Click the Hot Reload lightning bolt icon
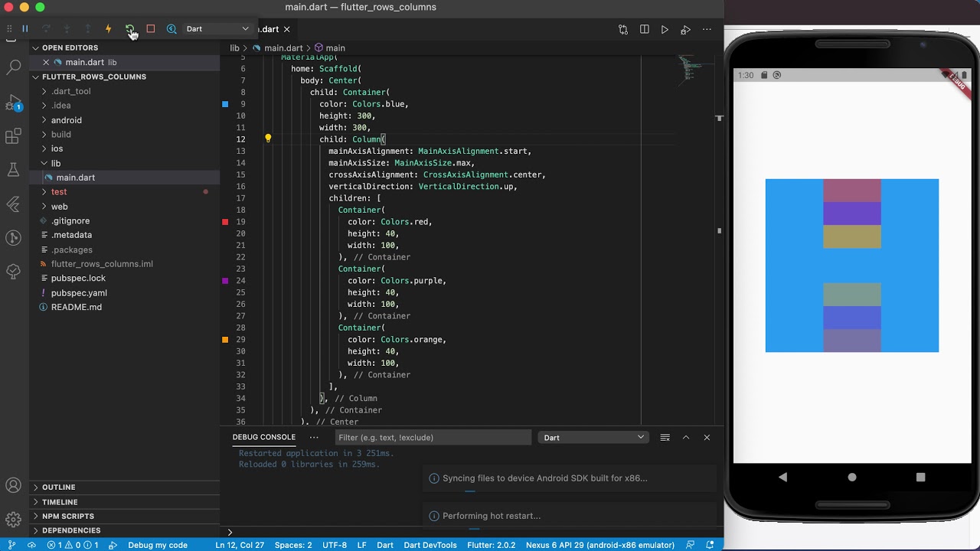The height and width of the screenshot is (551, 980). click(108, 29)
